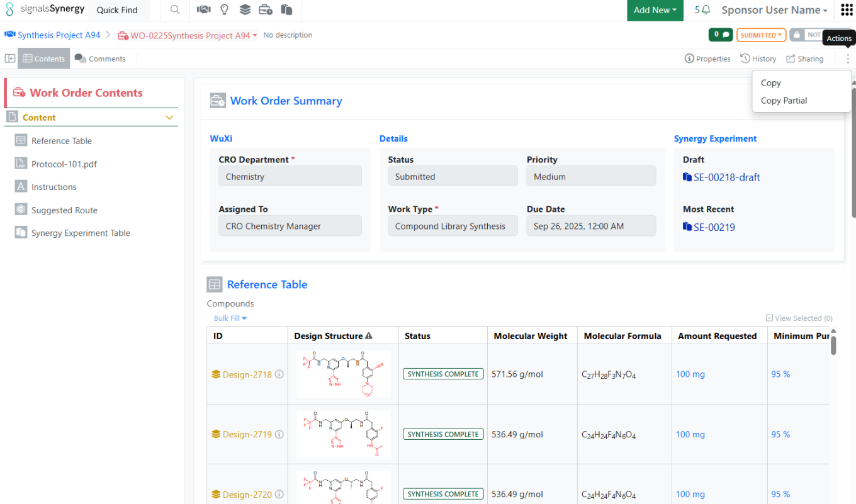Screen dimensions: 856x504
Task: Collapse the left sidebar panel icon
Action: point(10,59)
